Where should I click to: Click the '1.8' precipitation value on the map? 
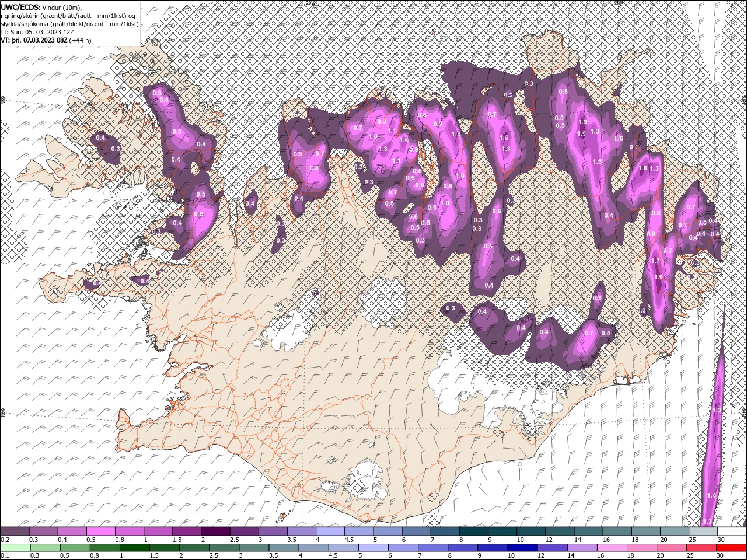643,169
